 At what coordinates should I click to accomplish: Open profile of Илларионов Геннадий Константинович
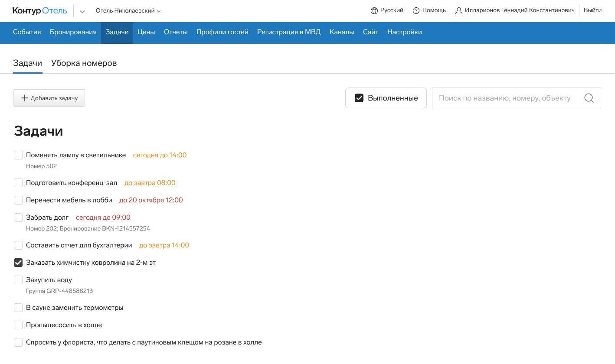click(520, 10)
